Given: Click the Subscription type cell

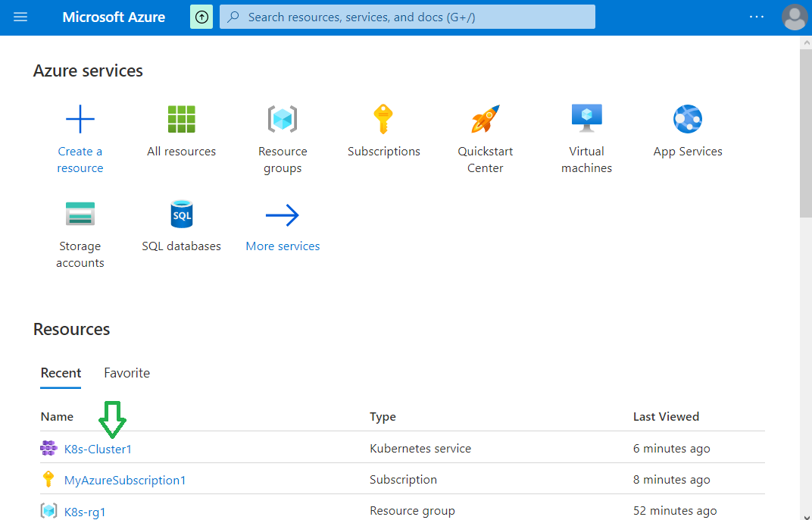Looking at the screenshot, I should [404, 480].
